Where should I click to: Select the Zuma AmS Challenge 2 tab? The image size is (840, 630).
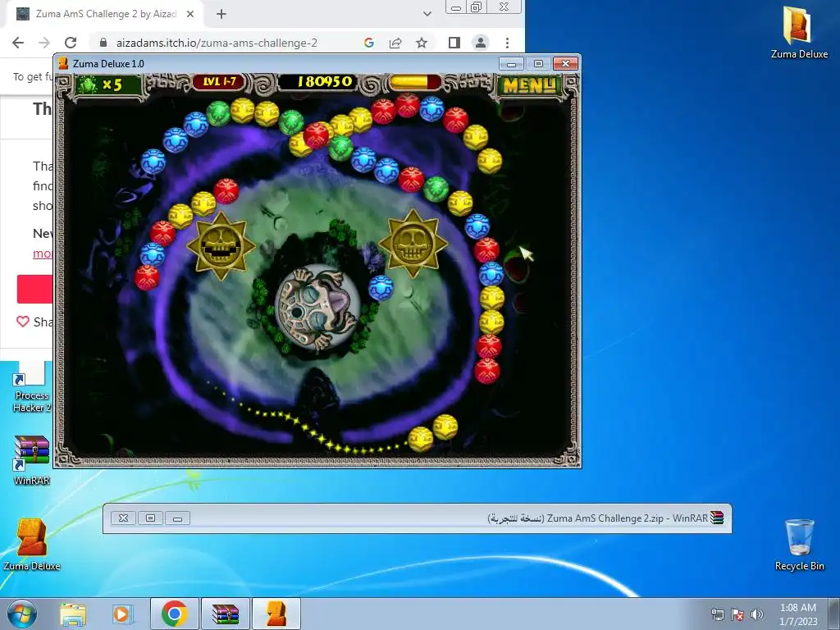[x=105, y=14]
